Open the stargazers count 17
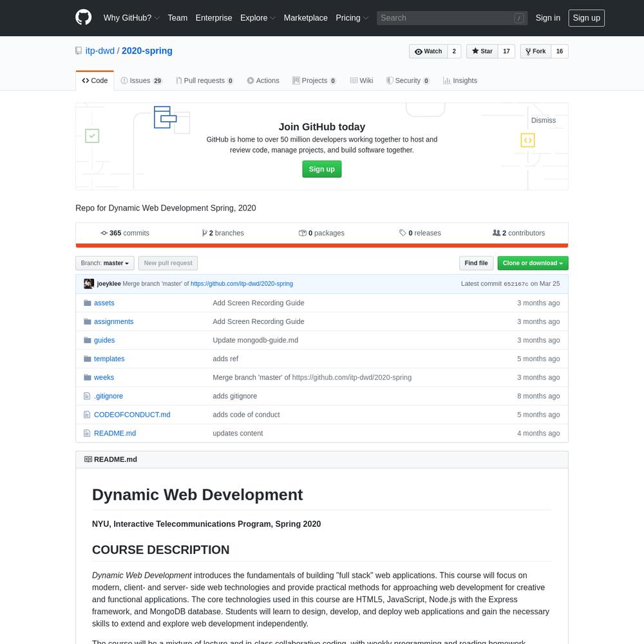Viewport: 644px width, 644px height. pyautogui.click(x=506, y=52)
